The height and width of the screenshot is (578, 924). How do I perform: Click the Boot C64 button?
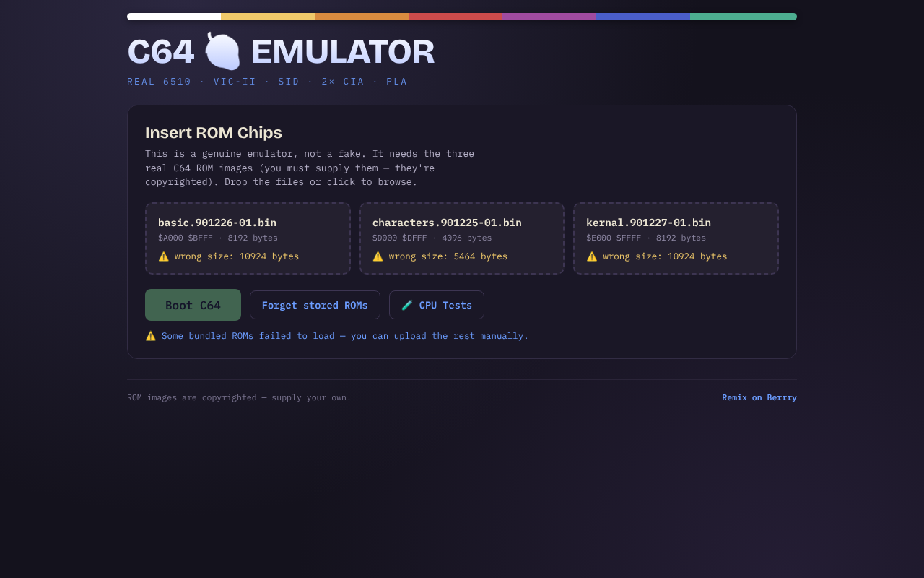click(x=193, y=305)
